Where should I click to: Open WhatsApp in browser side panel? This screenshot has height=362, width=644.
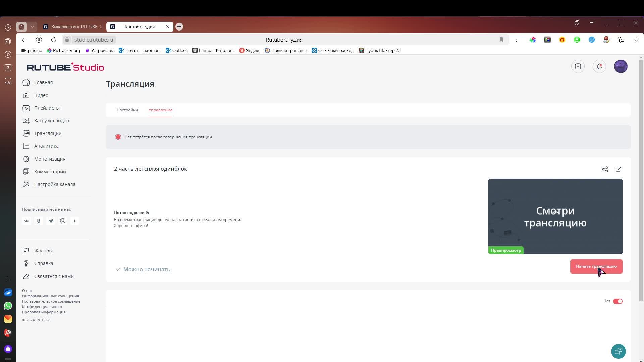click(x=8, y=306)
